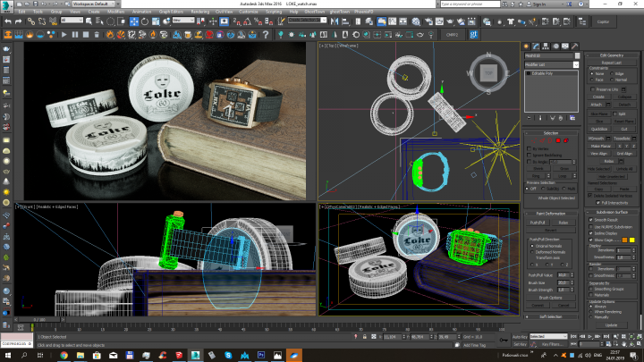Expand the Soft Selection rollout

pyautogui.click(x=551, y=316)
